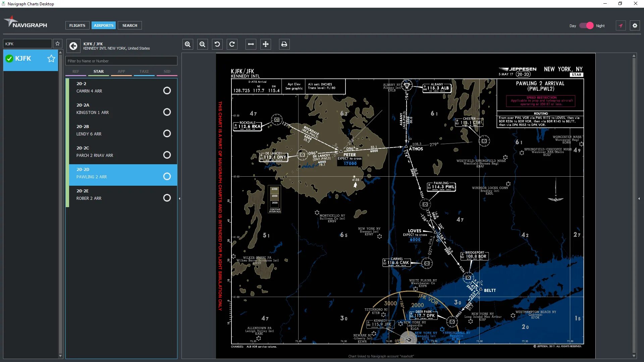This screenshot has height=362, width=644.
Task: Restore down the Navigraph window
Action: (620, 4)
